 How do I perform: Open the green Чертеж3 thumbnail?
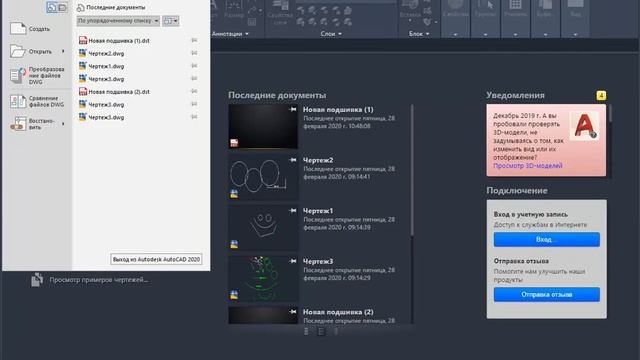pyautogui.click(x=263, y=278)
